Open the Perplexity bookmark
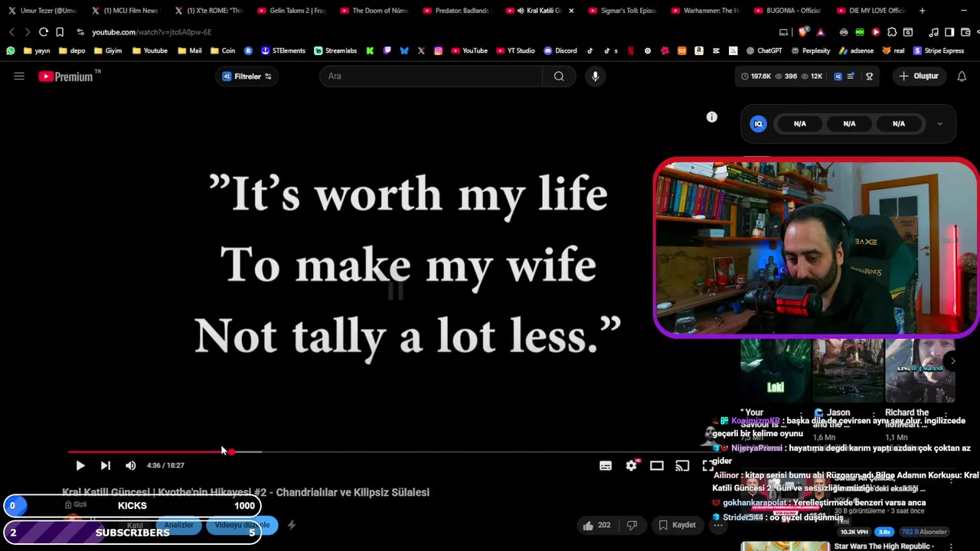This screenshot has width=980, height=551. click(810, 51)
